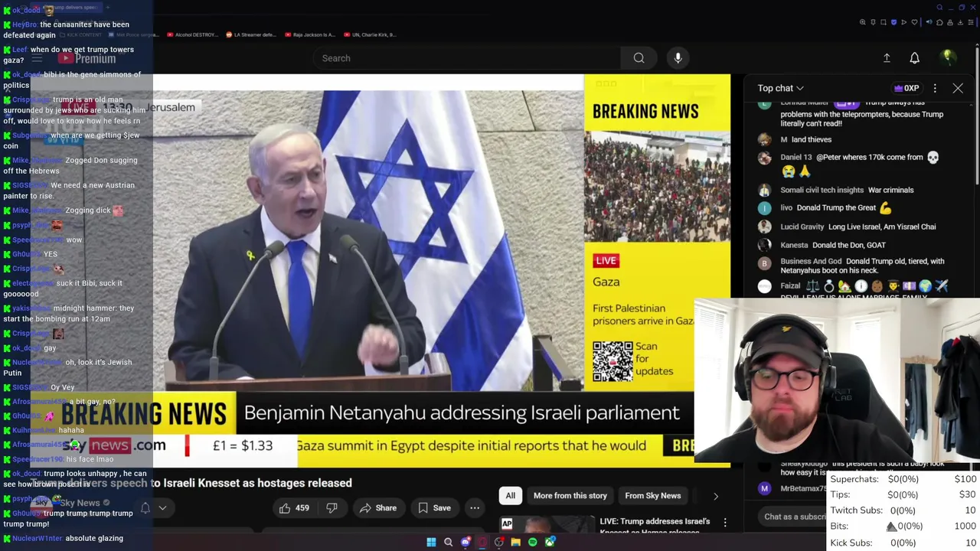Open Alcohol DESTROY bookmark
This screenshot has width=980, height=551.
tap(194, 34)
